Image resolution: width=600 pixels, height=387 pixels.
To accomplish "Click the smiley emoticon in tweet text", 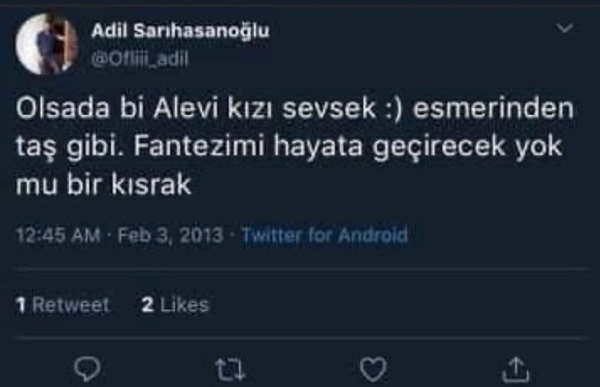I will point(394,109).
